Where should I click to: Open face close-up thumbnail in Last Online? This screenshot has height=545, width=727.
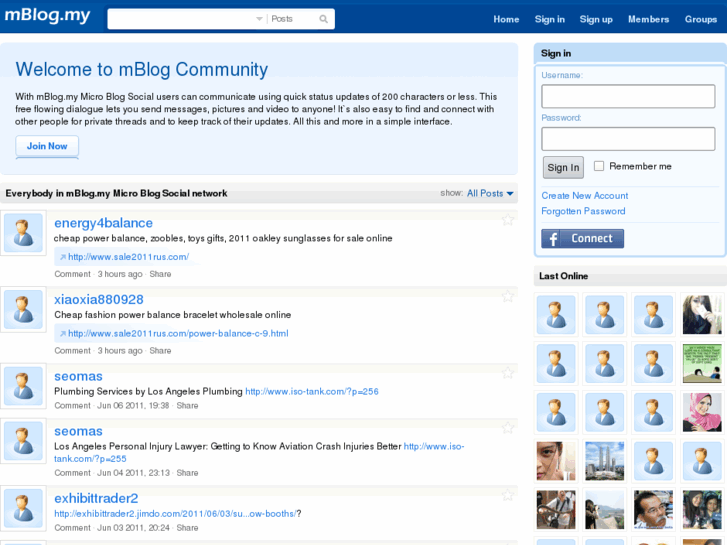(556, 461)
